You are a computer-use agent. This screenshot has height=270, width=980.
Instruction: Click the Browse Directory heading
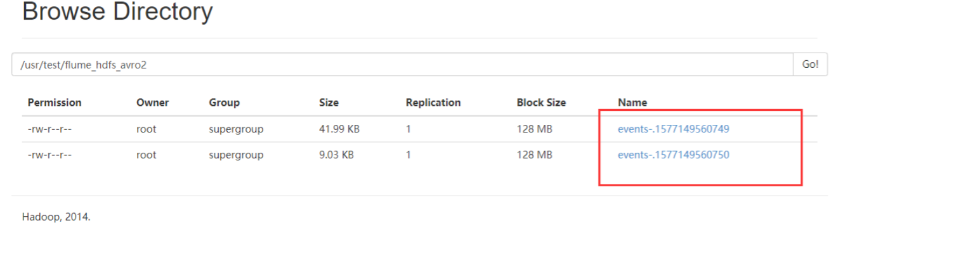117,12
